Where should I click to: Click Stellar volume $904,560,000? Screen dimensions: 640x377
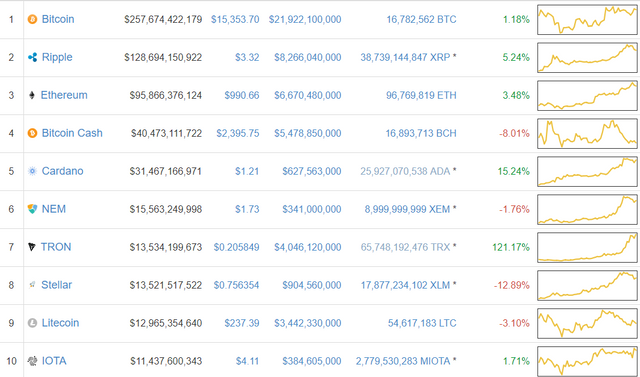pyautogui.click(x=312, y=285)
